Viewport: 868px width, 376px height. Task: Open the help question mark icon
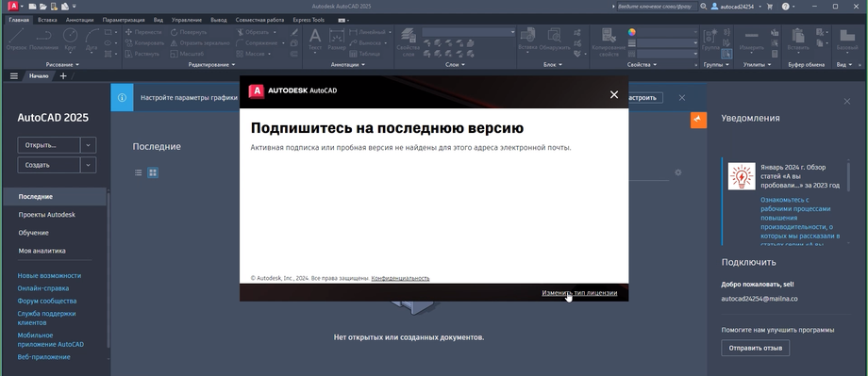[x=785, y=6]
